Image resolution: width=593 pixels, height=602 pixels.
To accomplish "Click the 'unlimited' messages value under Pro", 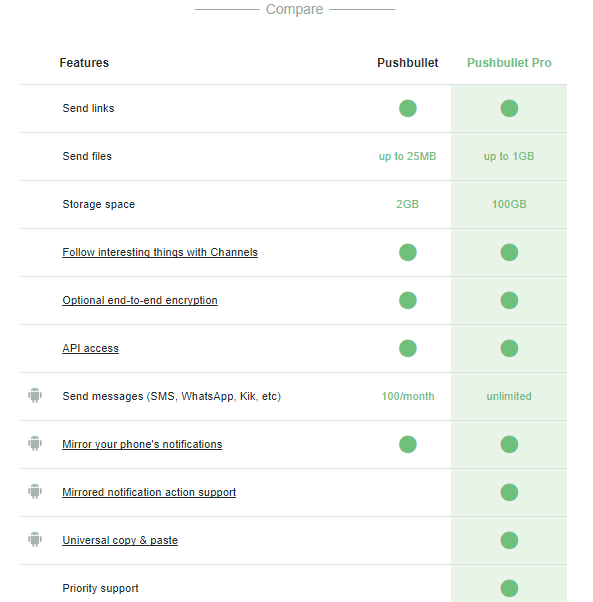I will coord(509,396).
